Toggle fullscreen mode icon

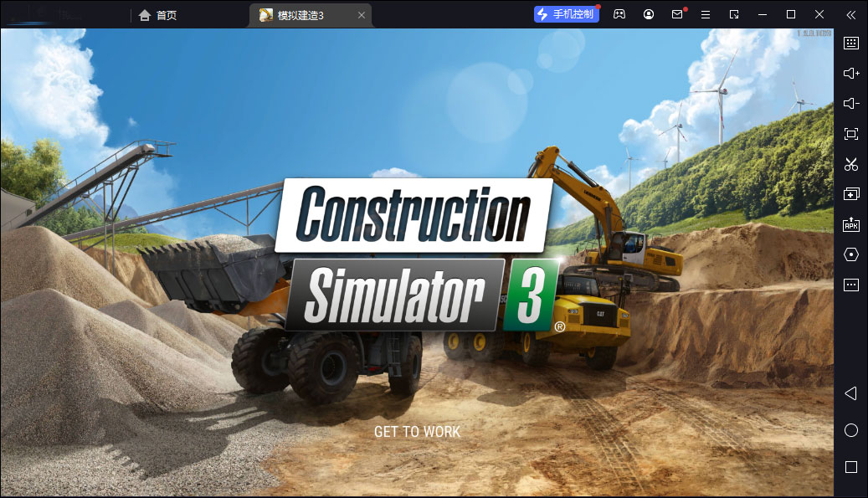coord(851,134)
